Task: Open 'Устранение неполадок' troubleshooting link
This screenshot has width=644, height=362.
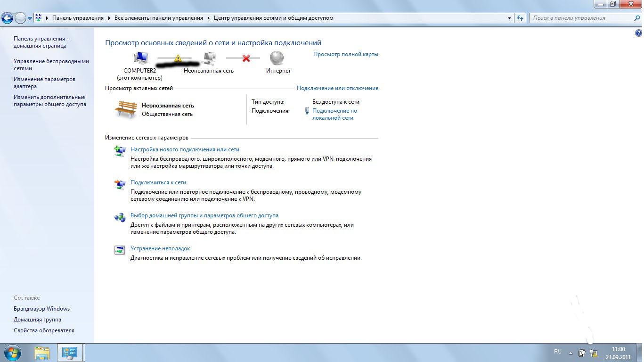Action: click(160, 248)
